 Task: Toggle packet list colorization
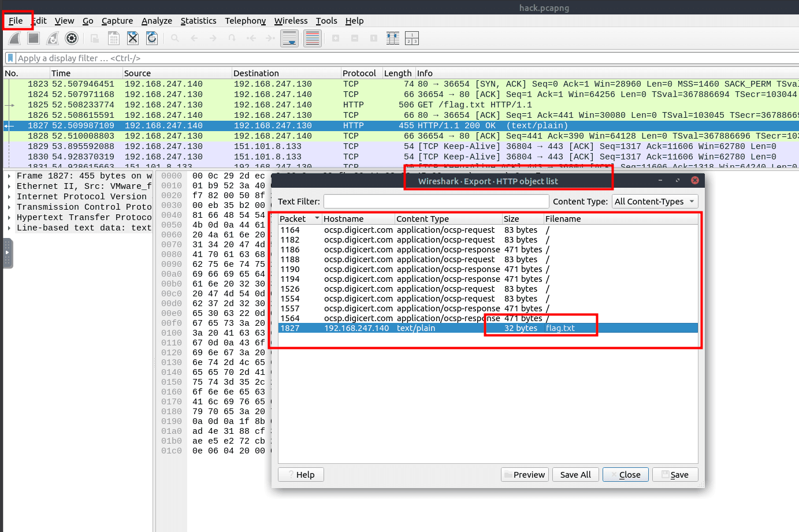coord(313,39)
